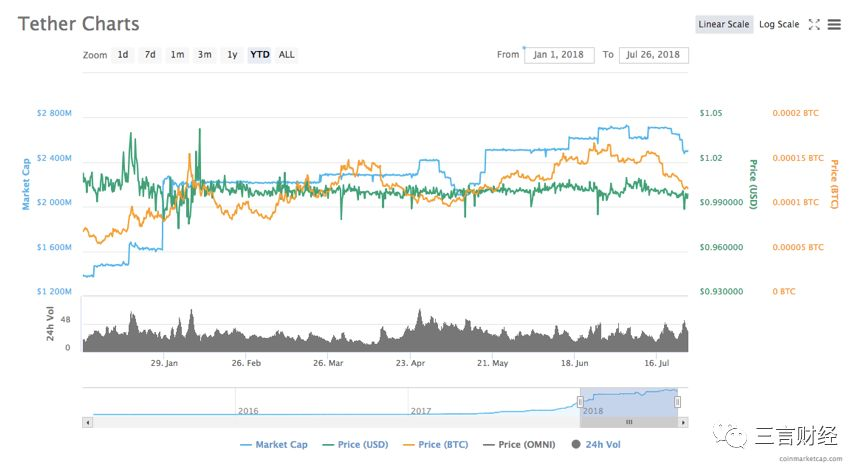This screenshot has width=865, height=473.
Task: Click the $1.05 price axis label
Action: point(711,113)
